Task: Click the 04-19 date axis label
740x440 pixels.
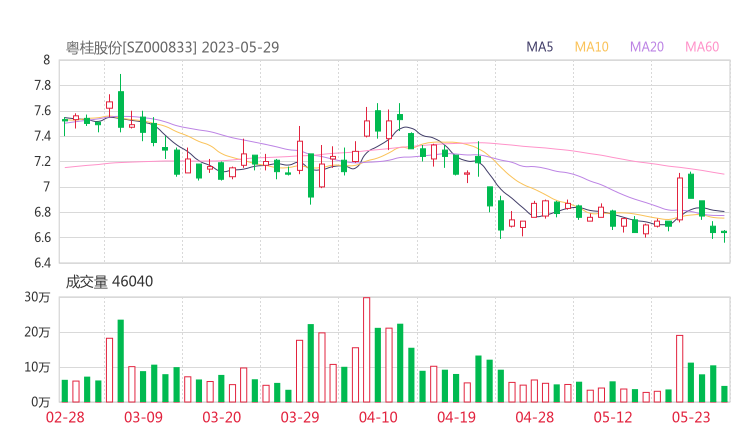Action: [x=456, y=417]
